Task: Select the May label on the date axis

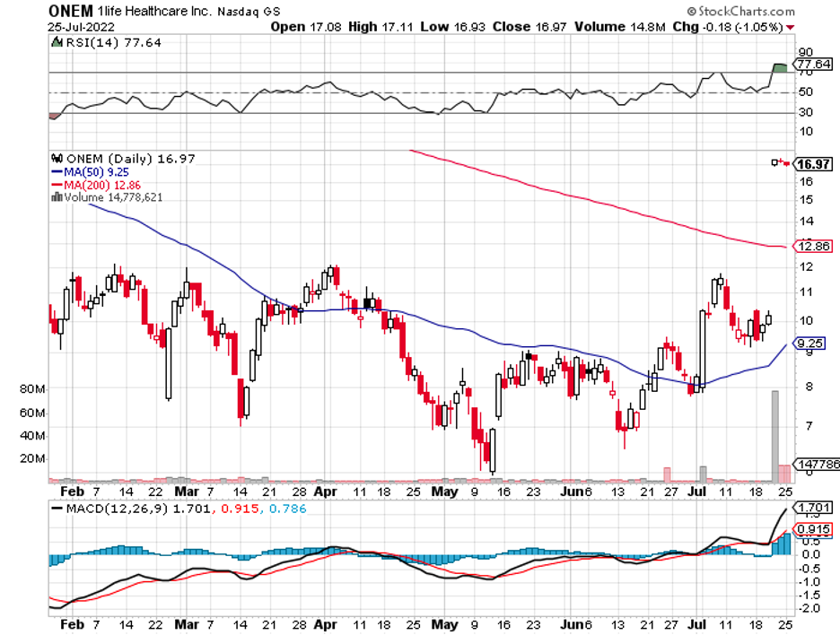Action: coord(443,491)
